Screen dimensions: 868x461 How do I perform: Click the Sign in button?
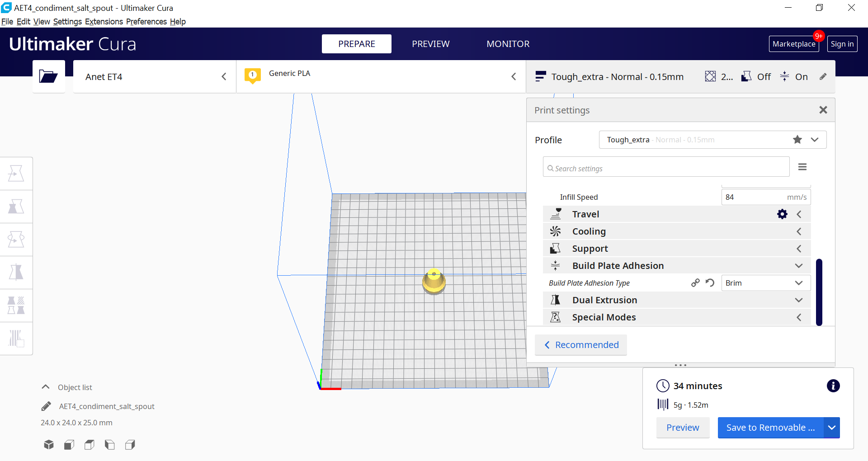tap(842, 44)
